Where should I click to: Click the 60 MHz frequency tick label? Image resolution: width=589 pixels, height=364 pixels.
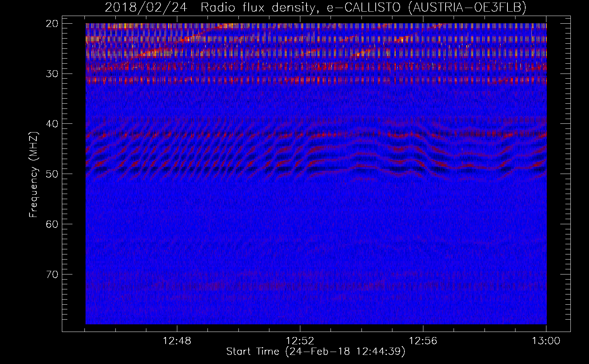point(52,224)
